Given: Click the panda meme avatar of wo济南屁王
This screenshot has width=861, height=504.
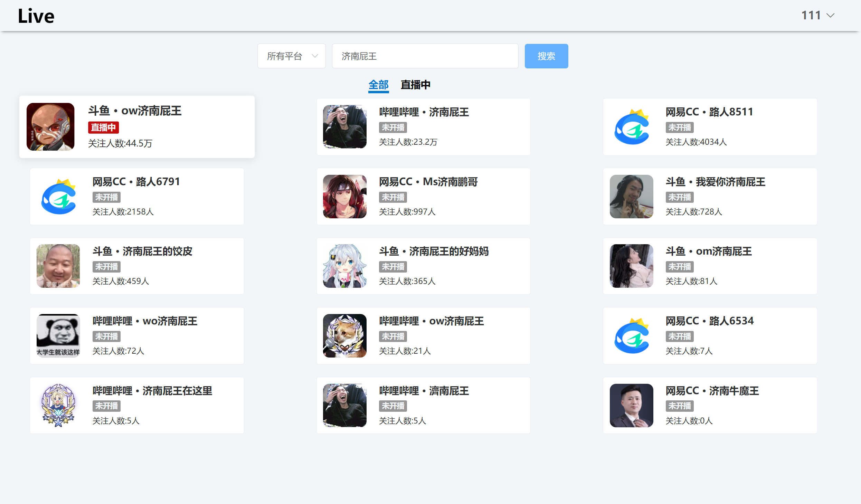Looking at the screenshot, I should 58,335.
